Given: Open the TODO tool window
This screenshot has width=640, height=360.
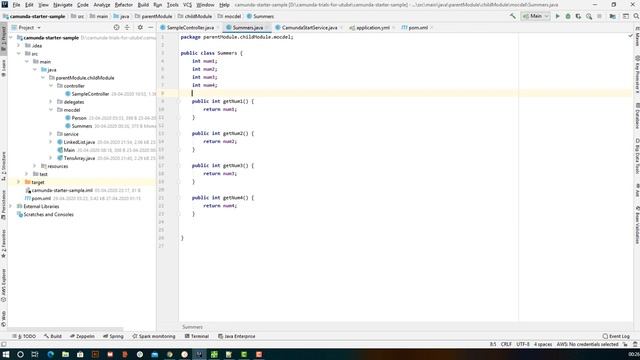Looking at the screenshot, I should pos(24,336).
